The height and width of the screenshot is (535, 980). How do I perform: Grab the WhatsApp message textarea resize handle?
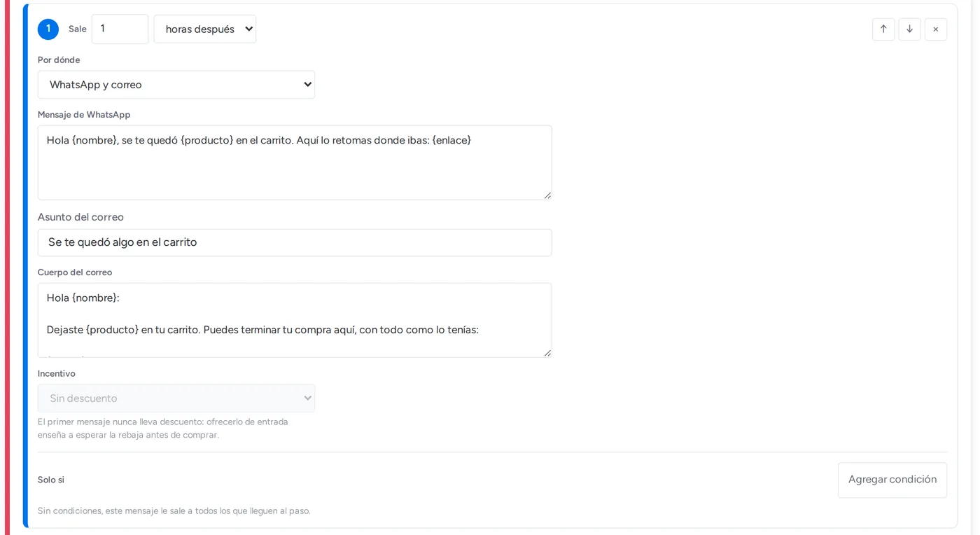click(x=547, y=195)
